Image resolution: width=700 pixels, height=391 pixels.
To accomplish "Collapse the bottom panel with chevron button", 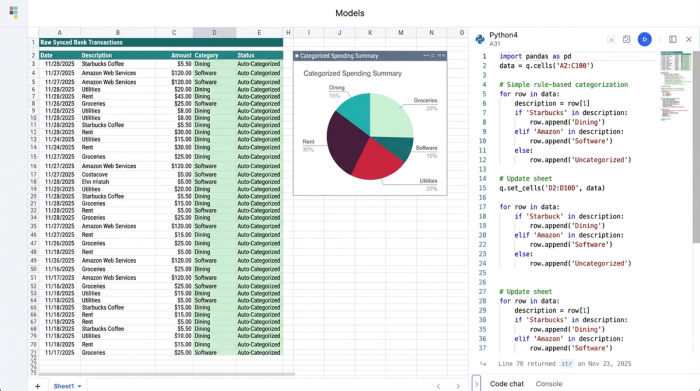I will 476,383.
